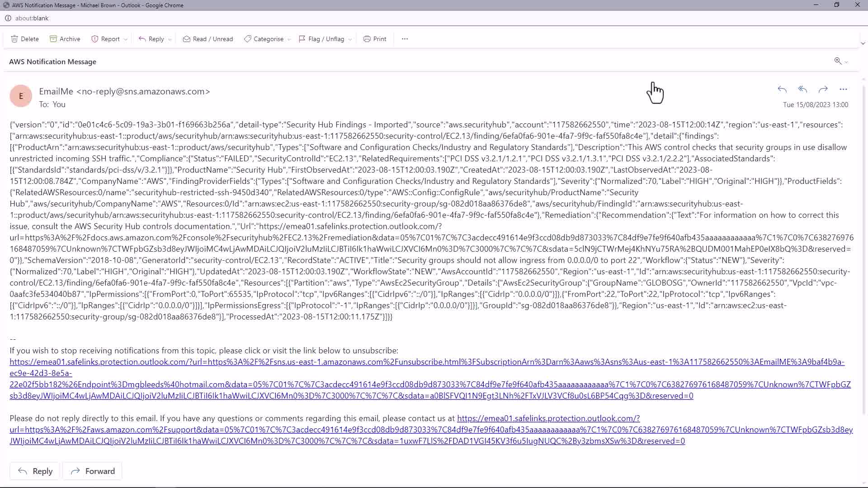The width and height of the screenshot is (868, 488).
Task: Open the zoom magnifier control
Action: point(838,61)
